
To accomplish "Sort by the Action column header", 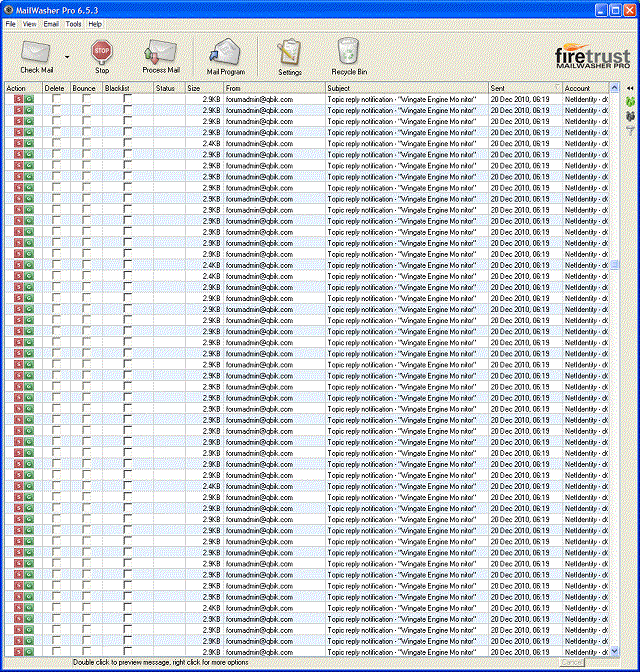I will point(23,88).
